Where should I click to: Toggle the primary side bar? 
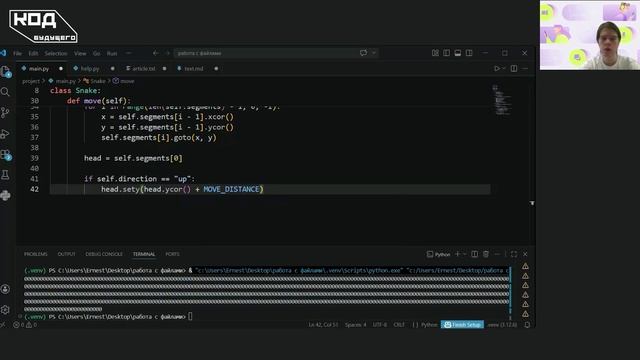pos(447,53)
